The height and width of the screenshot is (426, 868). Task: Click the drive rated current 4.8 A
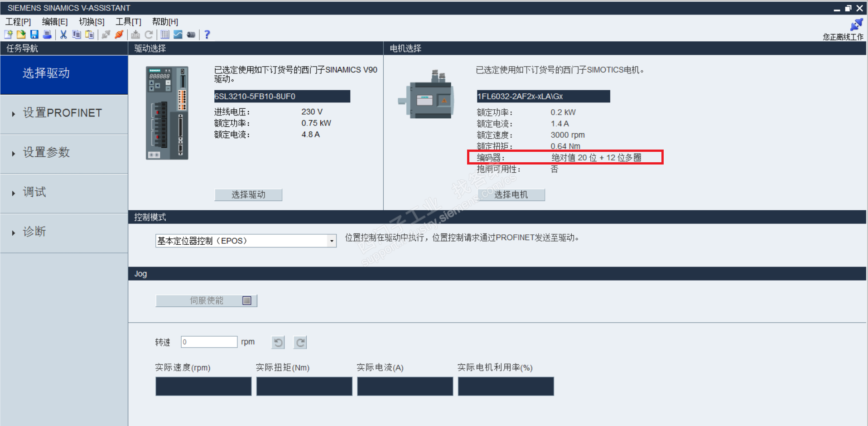pos(311,135)
